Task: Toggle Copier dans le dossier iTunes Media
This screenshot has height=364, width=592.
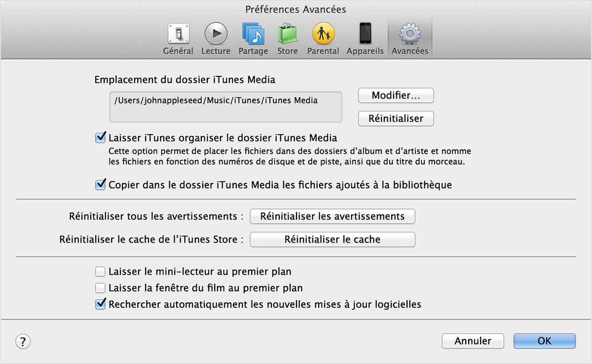Action: 101,185
